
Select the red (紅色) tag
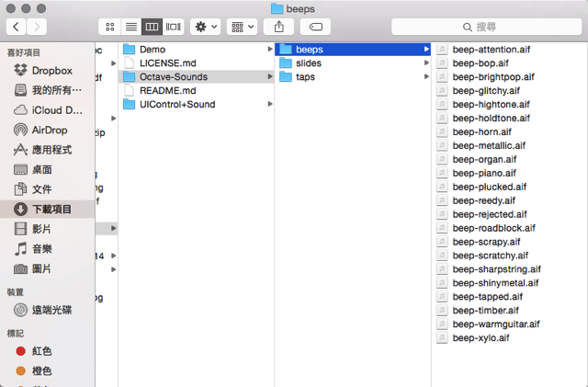[47, 351]
